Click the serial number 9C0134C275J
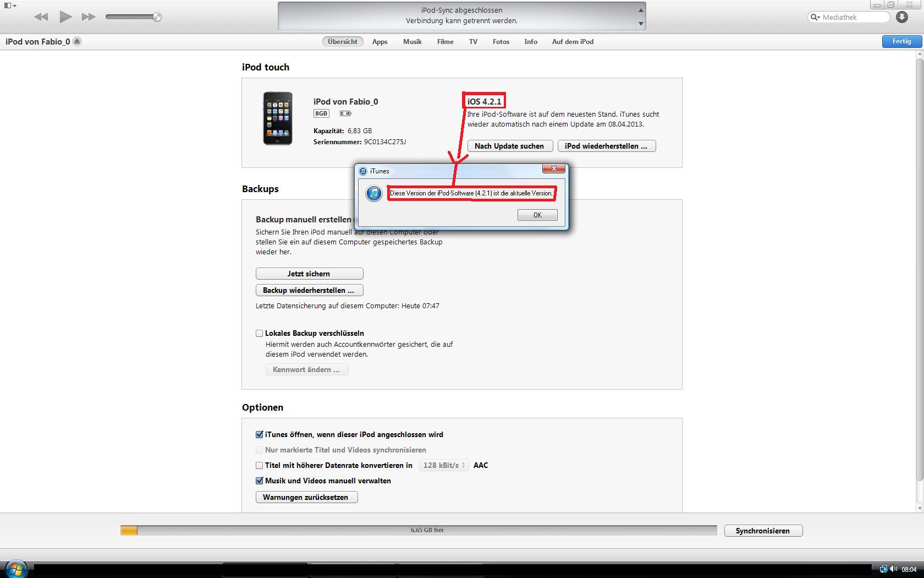 point(385,142)
